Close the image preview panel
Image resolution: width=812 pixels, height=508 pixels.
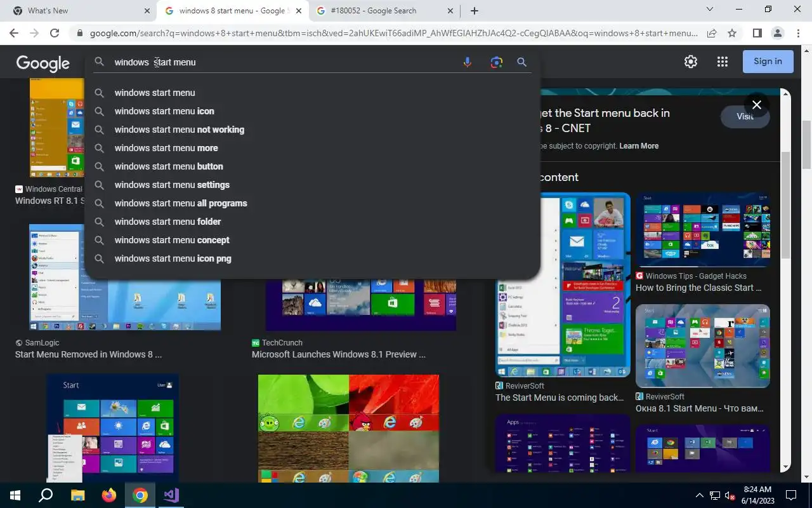click(x=756, y=105)
